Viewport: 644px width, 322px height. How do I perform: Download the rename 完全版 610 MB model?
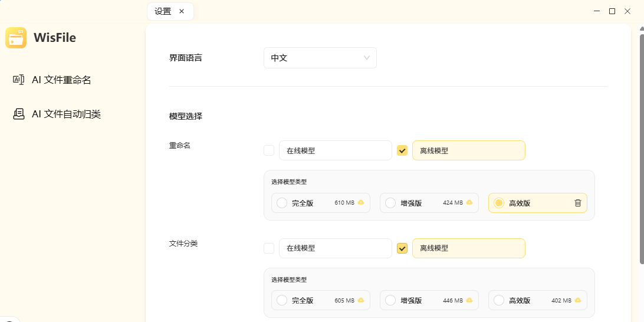[x=361, y=203]
